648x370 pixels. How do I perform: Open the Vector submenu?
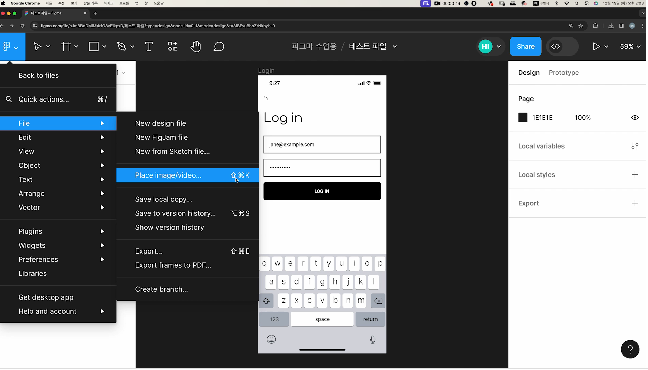pyautogui.click(x=58, y=208)
